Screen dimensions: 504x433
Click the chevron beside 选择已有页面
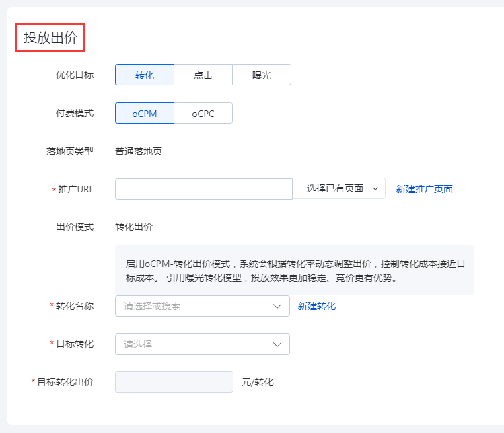375,189
